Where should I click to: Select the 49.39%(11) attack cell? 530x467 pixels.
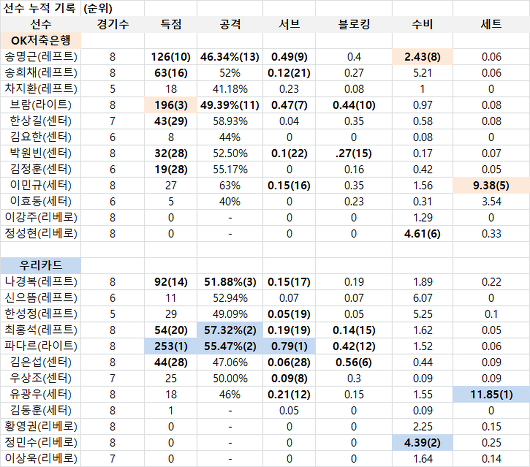tap(230, 105)
